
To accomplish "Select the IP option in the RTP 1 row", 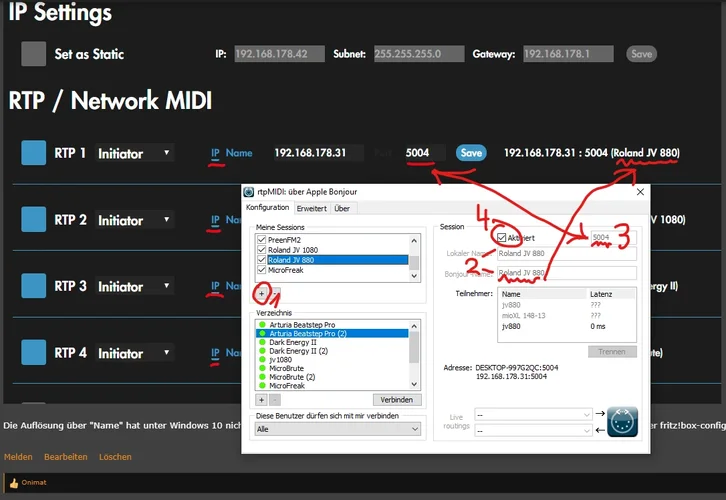I will point(215,153).
